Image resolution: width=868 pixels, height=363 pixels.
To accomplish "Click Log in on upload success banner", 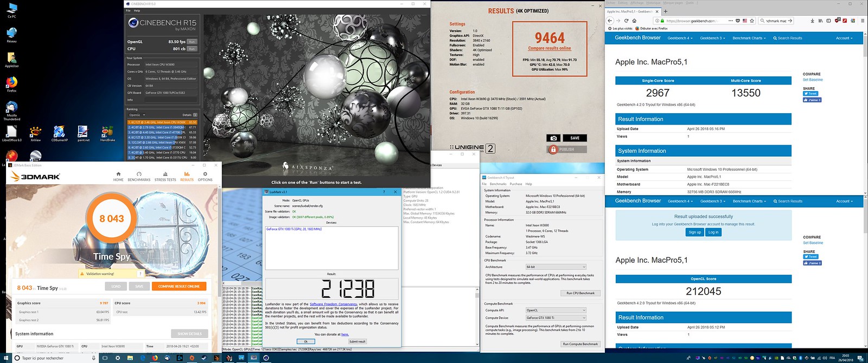I will click(x=713, y=232).
